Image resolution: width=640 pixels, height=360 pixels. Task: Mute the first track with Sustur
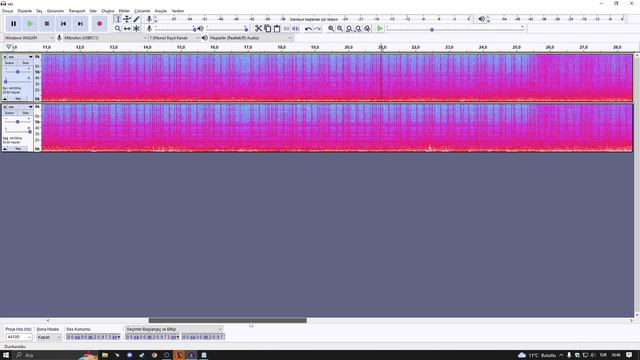[9, 63]
